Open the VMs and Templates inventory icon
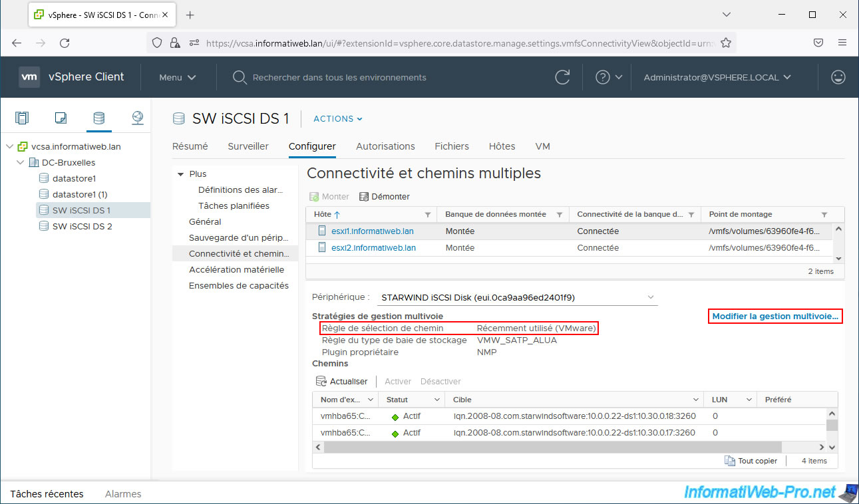This screenshot has height=504, width=859. point(61,118)
